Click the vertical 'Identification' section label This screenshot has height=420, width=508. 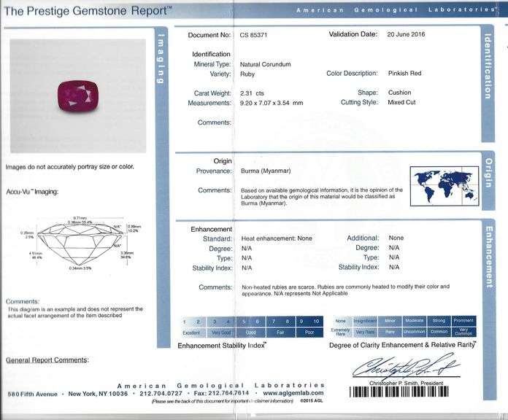(x=488, y=66)
